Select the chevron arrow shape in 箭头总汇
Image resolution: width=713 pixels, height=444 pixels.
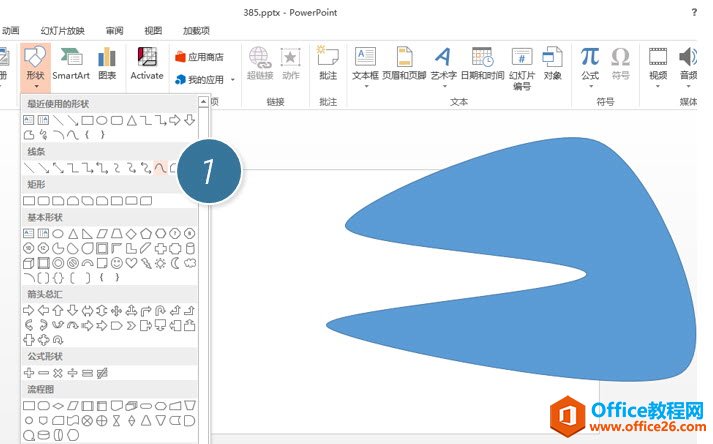(x=131, y=325)
